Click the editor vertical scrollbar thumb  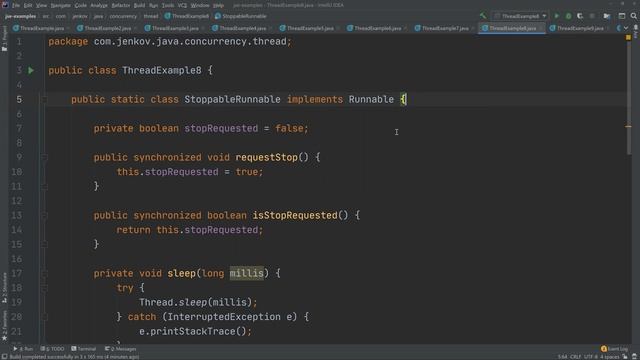pyautogui.click(x=629, y=98)
